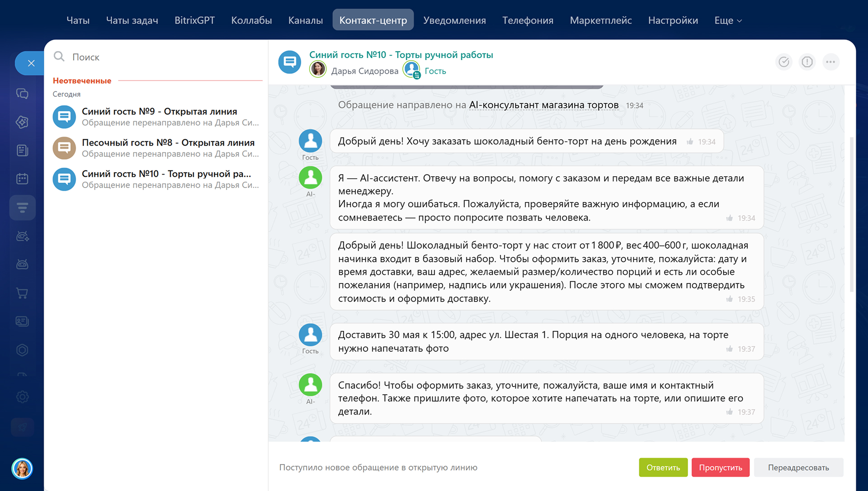The image size is (868, 491).
Task: Click the chats bubble icon in the left sidebar
Action: [22, 94]
